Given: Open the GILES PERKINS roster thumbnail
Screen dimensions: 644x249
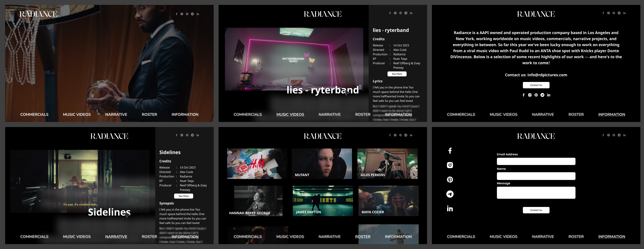Looking at the screenshot, I should tap(387, 164).
